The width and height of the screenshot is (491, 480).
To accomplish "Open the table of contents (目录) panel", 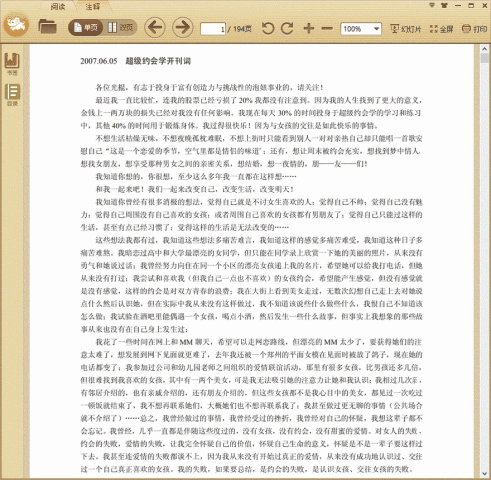I will coord(12,95).
